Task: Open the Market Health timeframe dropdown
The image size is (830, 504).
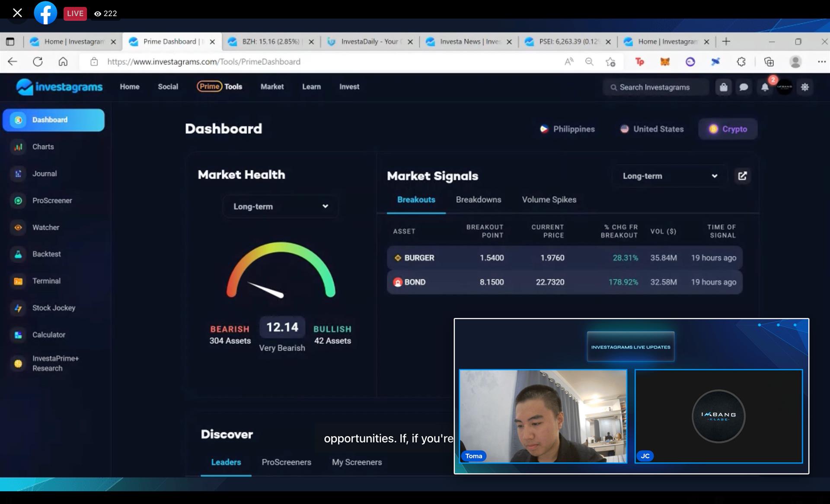Action: (x=280, y=206)
